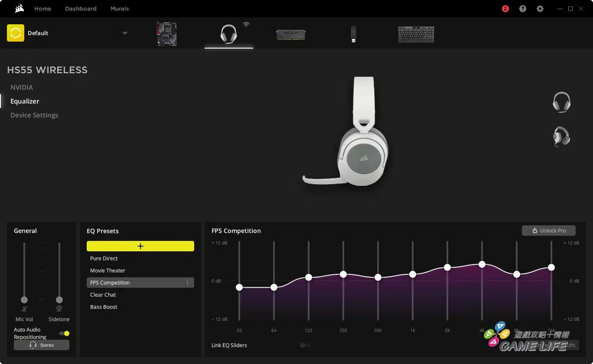Image resolution: width=593 pixels, height=364 pixels.
Task: Click the 4k frequency EQ slider handle
Action: click(482, 264)
